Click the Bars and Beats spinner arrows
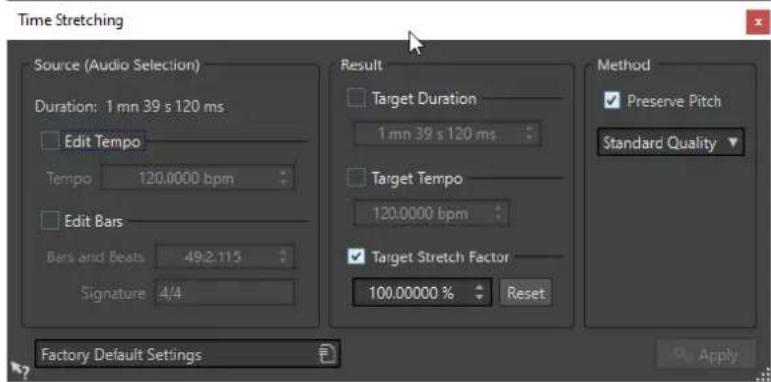Screen dimensions: 771x382 [x=284, y=257]
